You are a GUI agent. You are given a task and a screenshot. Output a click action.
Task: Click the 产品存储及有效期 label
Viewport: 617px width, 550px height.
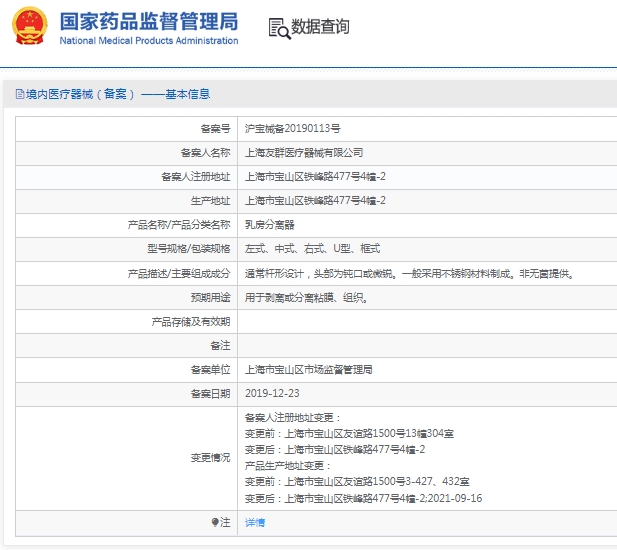click(x=191, y=322)
